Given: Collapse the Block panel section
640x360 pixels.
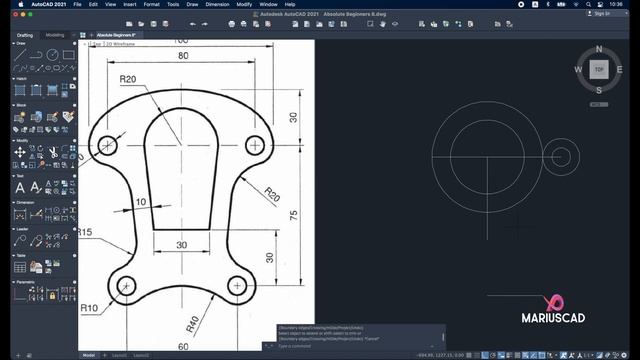Looking at the screenshot, I should coord(13,105).
